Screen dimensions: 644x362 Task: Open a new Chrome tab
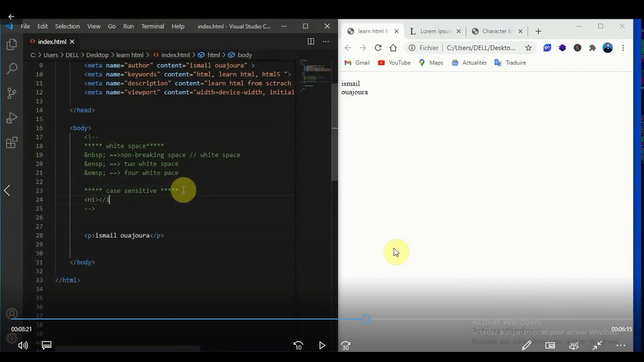(538, 31)
